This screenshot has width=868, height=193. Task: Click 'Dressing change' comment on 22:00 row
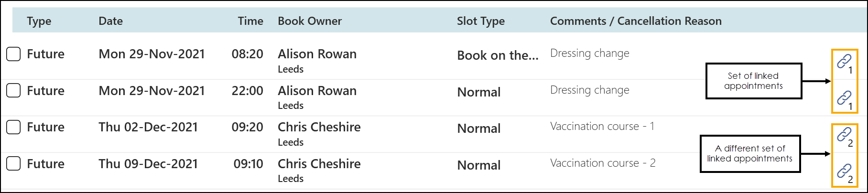(x=589, y=90)
